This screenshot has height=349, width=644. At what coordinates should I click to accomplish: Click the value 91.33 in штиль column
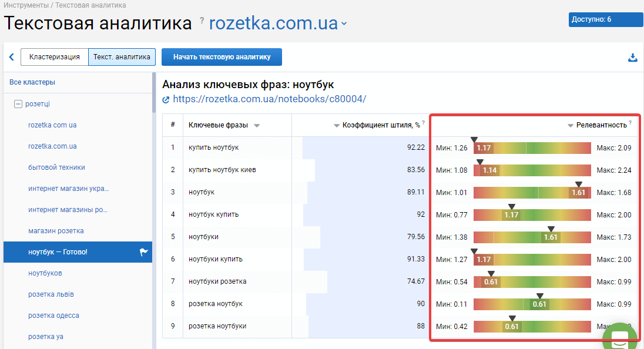click(415, 259)
